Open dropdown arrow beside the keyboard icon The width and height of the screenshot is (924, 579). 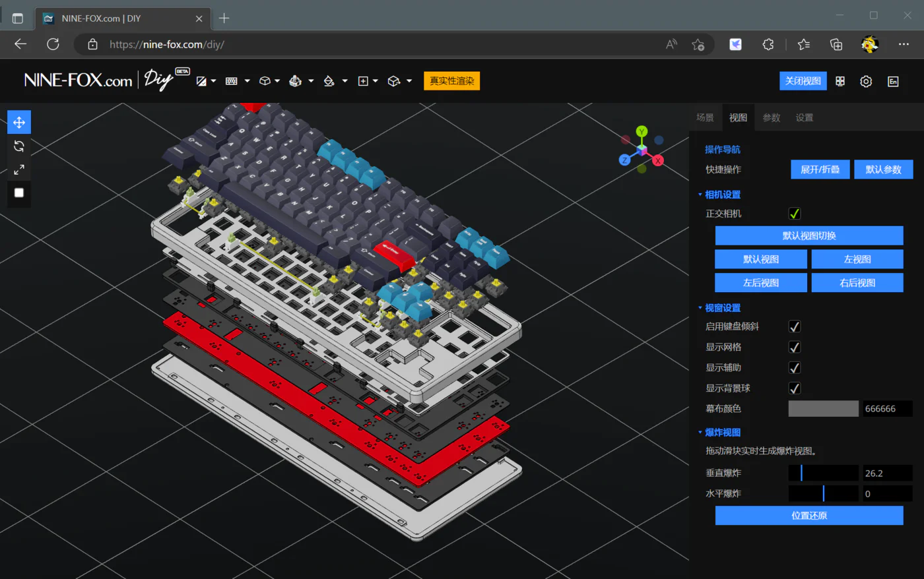247,81
